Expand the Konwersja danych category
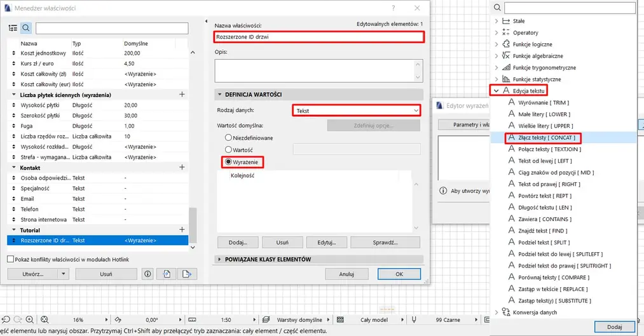This screenshot has width=644, height=336. click(x=497, y=312)
